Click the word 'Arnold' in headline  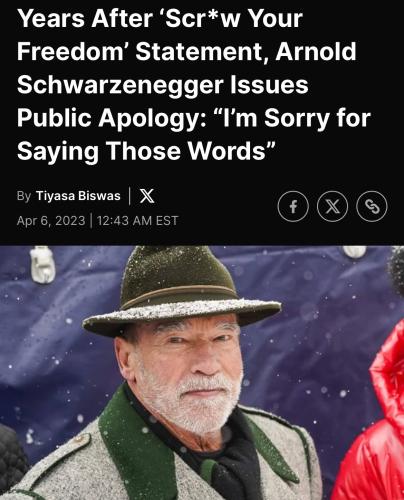pyautogui.click(x=316, y=52)
